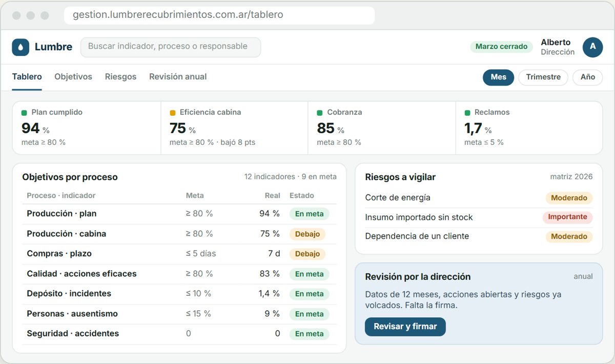
Task: Select the Producción · cabina row
Action: point(179,234)
